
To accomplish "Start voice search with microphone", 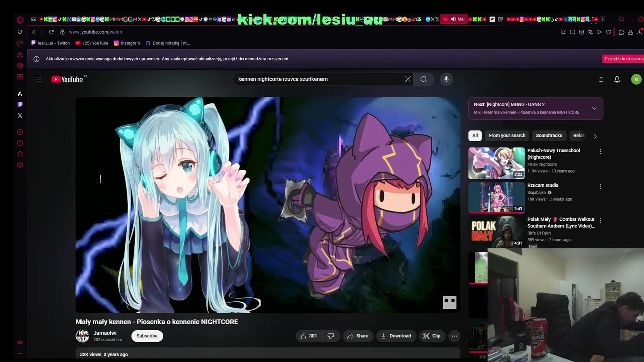I will click(446, 79).
